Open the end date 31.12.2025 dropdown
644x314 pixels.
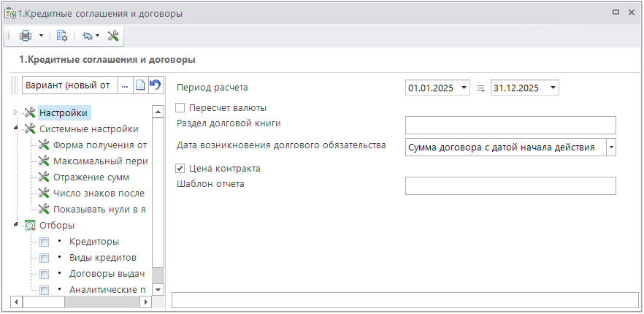pyautogui.click(x=552, y=88)
